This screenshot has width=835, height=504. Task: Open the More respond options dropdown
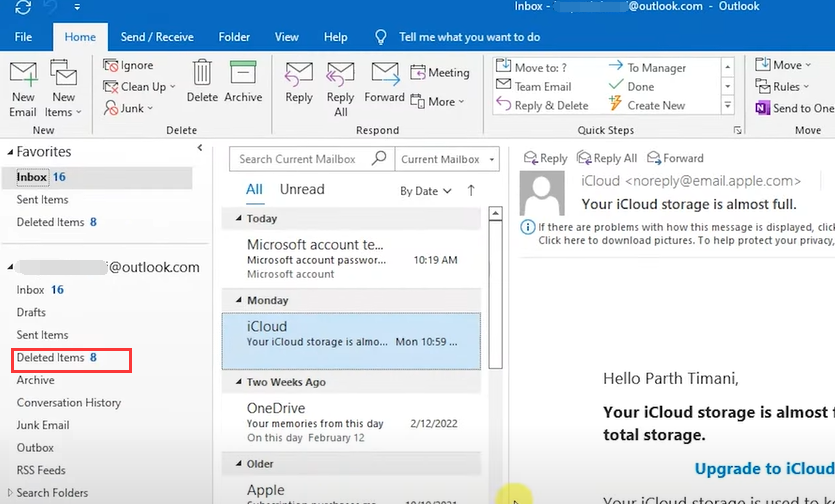pyautogui.click(x=438, y=101)
